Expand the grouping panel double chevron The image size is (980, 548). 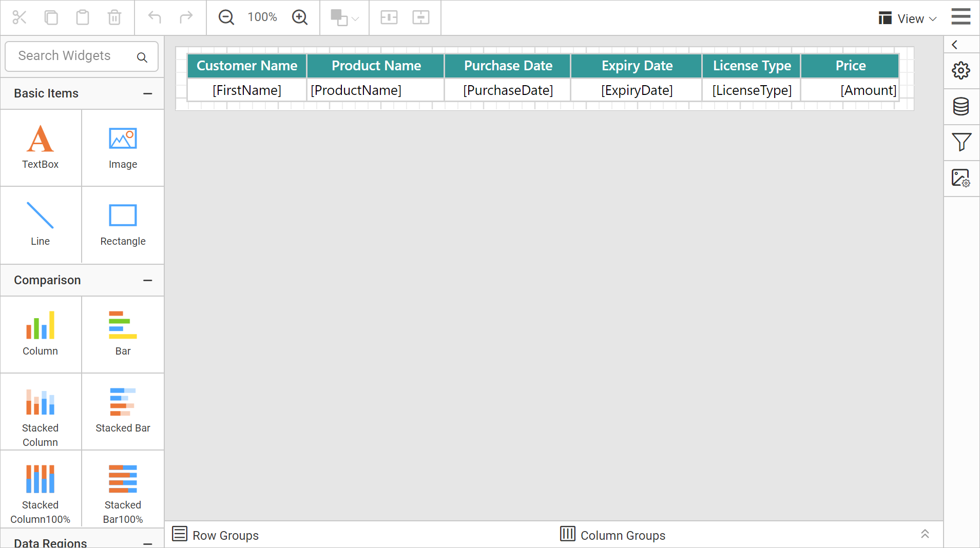coord(925,534)
